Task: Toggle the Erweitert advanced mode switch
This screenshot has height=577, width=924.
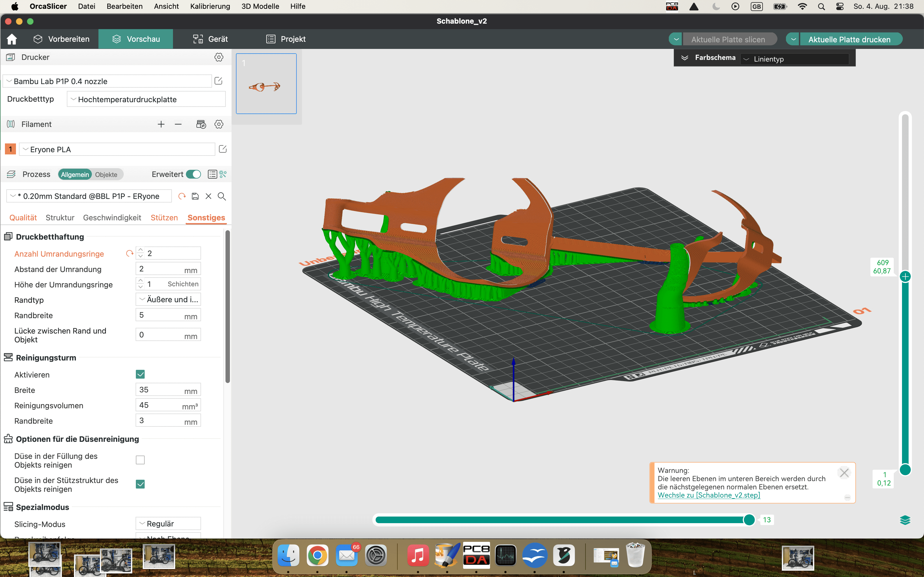Action: [194, 174]
